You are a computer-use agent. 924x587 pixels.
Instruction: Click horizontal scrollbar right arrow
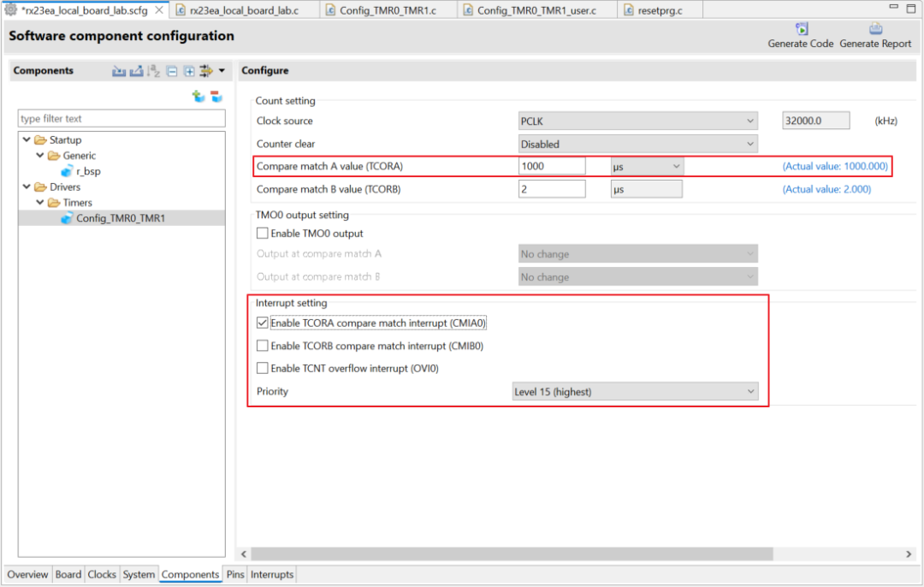click(x=908, y=554)
